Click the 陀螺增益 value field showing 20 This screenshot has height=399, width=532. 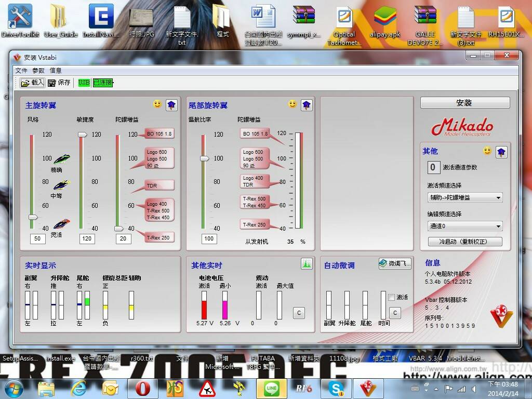[123, 238]
